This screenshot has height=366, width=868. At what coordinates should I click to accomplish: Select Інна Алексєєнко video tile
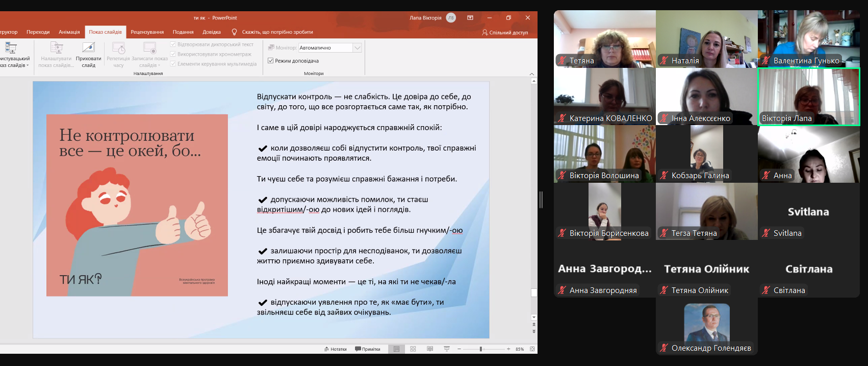(x=707, y=96)
